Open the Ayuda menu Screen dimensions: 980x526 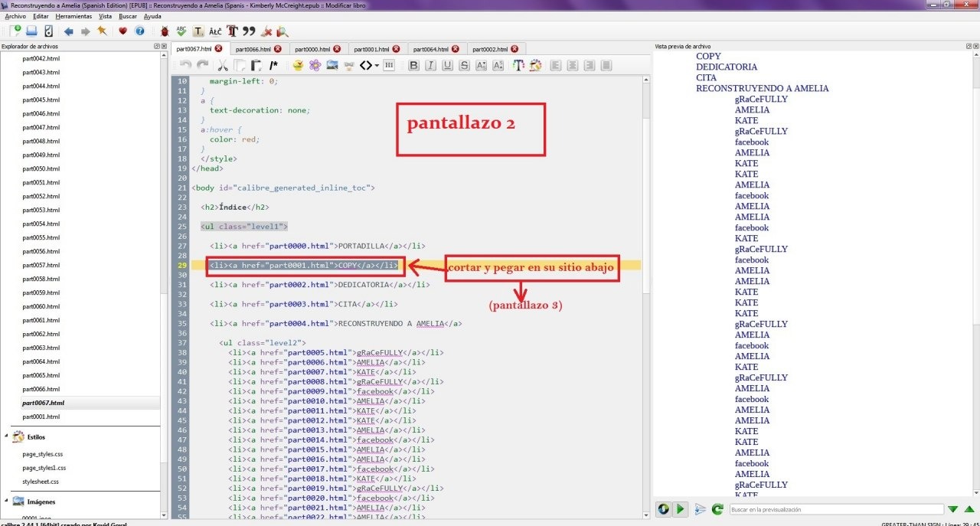point(152,16)
